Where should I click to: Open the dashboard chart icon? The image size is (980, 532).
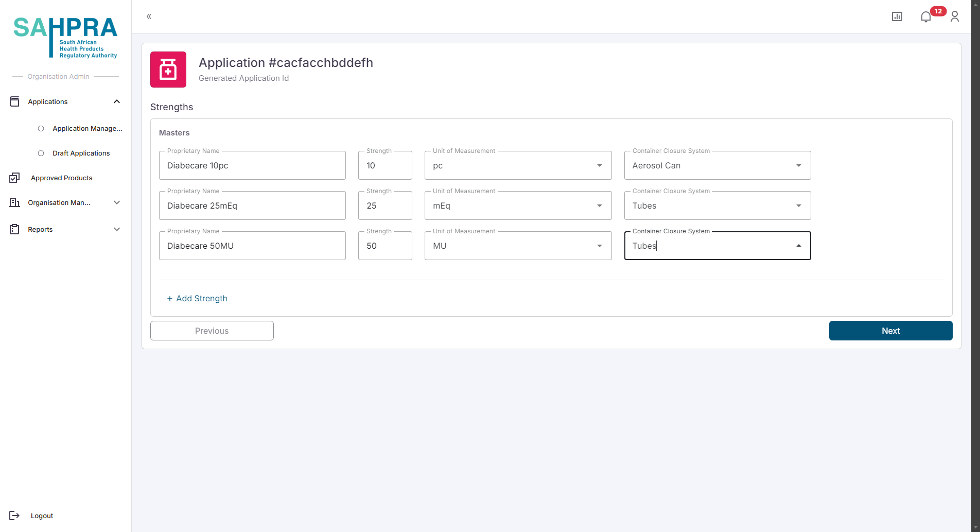pyautogui.click(x=897, y=16)
